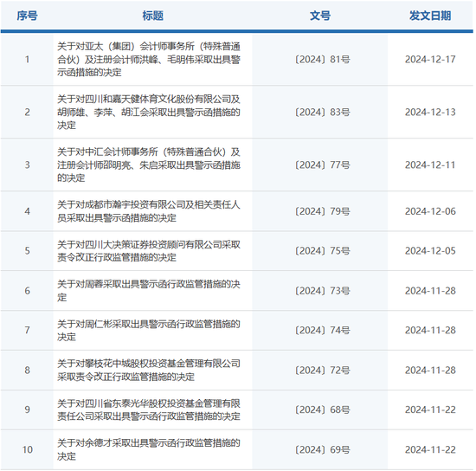Open decision about 四川省东泰光华股权投资基金
This screenshot has height=471, width=476.
(149, 410)
